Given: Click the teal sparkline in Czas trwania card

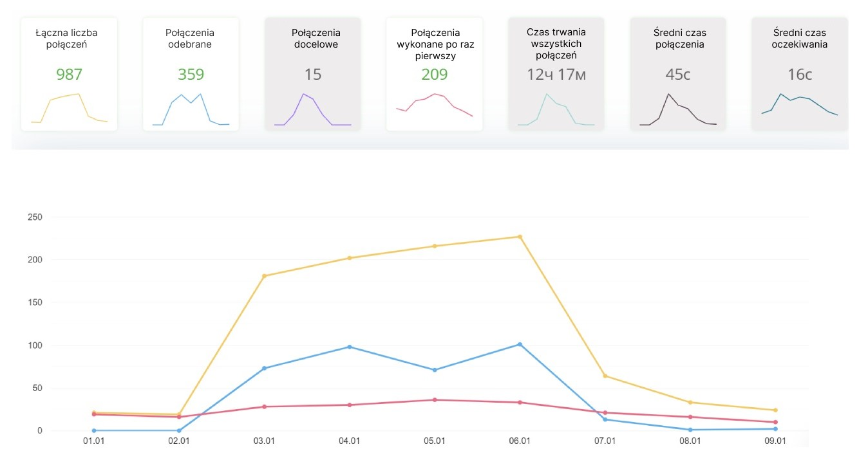Looking at the screenshot, I should click(556, 109).
